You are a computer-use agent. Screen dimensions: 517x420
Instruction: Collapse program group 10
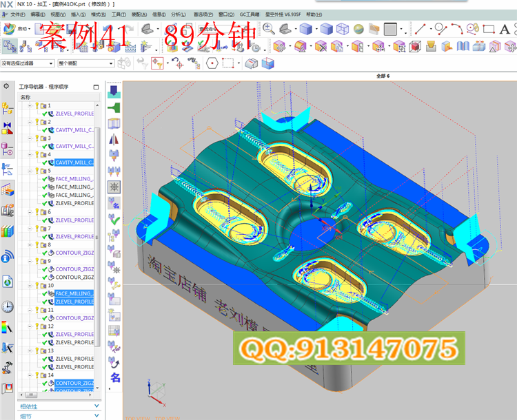(x=30, y=285)
